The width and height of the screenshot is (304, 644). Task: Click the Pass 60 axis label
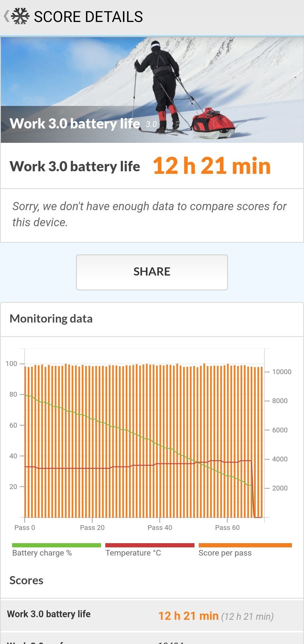point(227,528)
